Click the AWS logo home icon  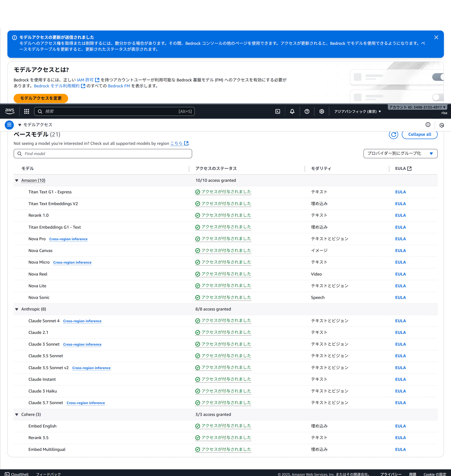click(10, 111)
